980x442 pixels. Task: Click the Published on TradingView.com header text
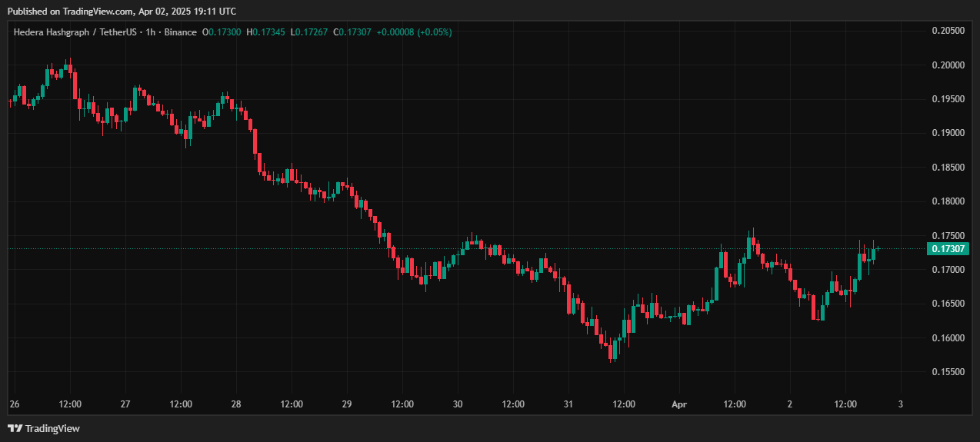(x=122, y=11)
